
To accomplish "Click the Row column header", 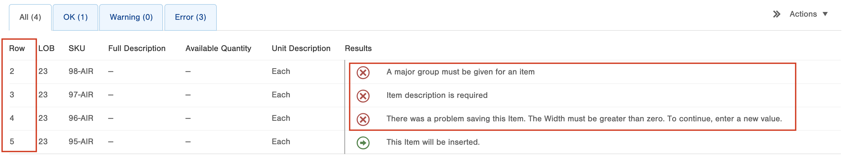I will click(17, 48).
